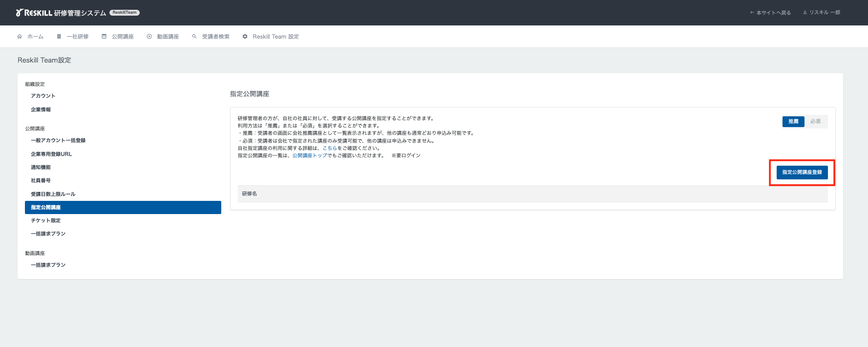Select 企業情報 in the sidebar

[x=41, y=109]
